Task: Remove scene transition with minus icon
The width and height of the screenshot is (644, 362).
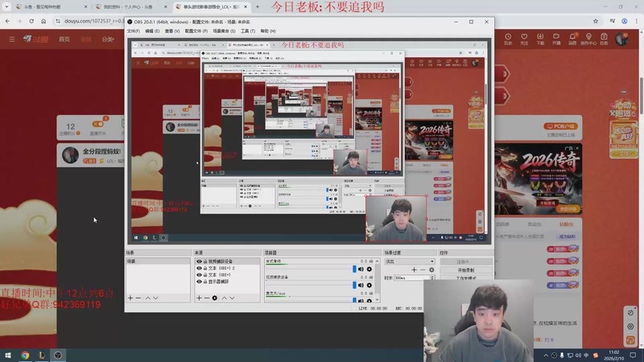Action: pos(423,269)
